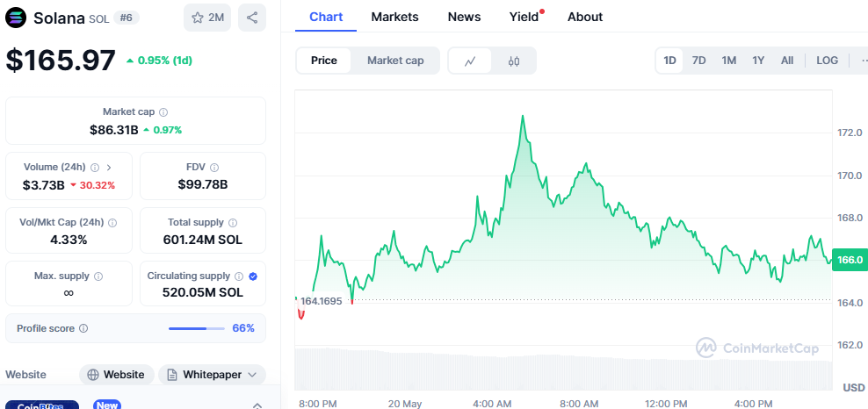Select the 1D time range
Image resolution: width=868 pixels, height=409 pixels.
669,61
